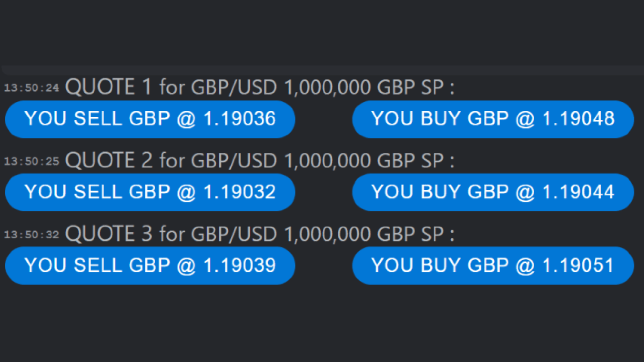Screen dimensions: 644x362
Task: Click YOU BUY GBP @ 1.19048
Action: point(493,119)
